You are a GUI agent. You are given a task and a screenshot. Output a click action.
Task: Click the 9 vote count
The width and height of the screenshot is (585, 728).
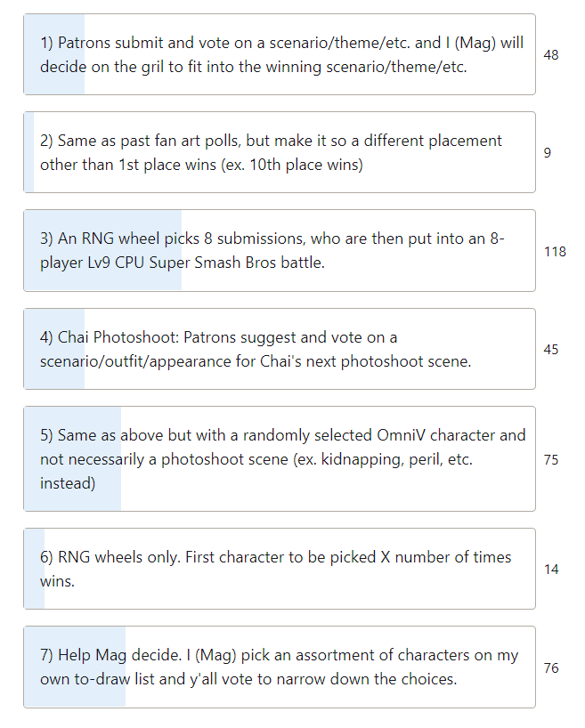click(x=548, y=153)
